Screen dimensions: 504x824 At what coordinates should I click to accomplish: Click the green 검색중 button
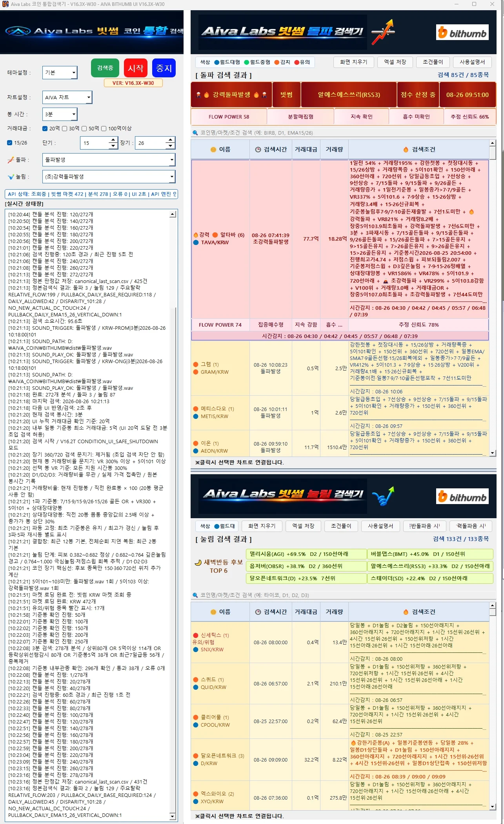coord(105,68)
